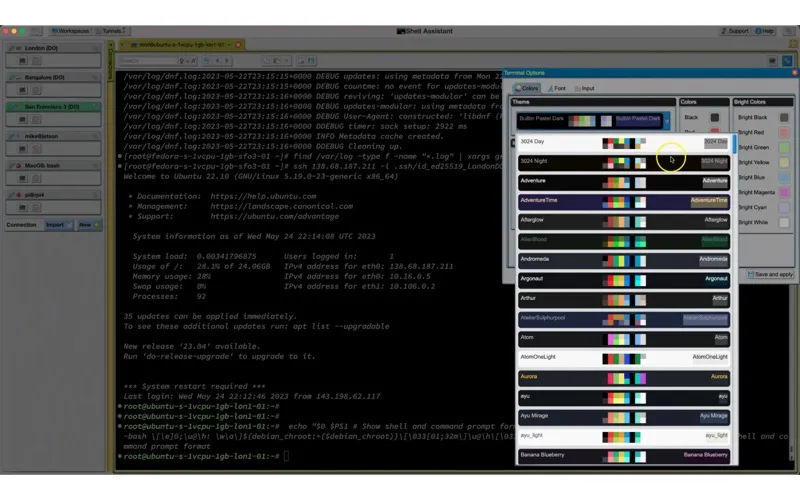
Task: Click the sidebar toggle icon left of Workspaces
Action: click(x=35, y=31)
